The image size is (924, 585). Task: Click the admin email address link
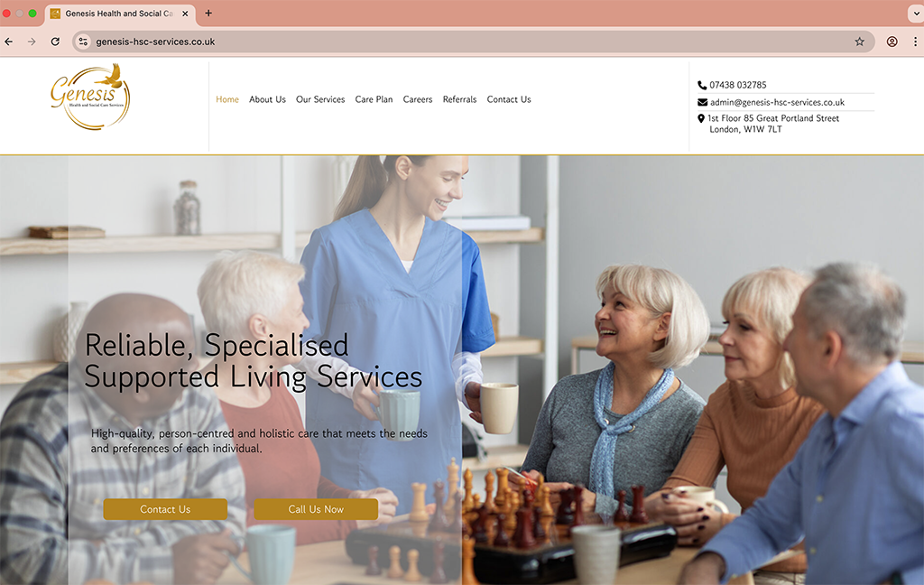(777, 103)
